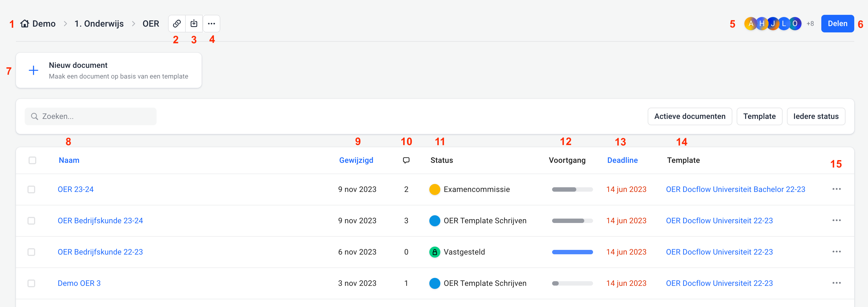This screenshot has width=868, height=307.
Task: Open row options for OER 23-24
Action: pos(836,189)
